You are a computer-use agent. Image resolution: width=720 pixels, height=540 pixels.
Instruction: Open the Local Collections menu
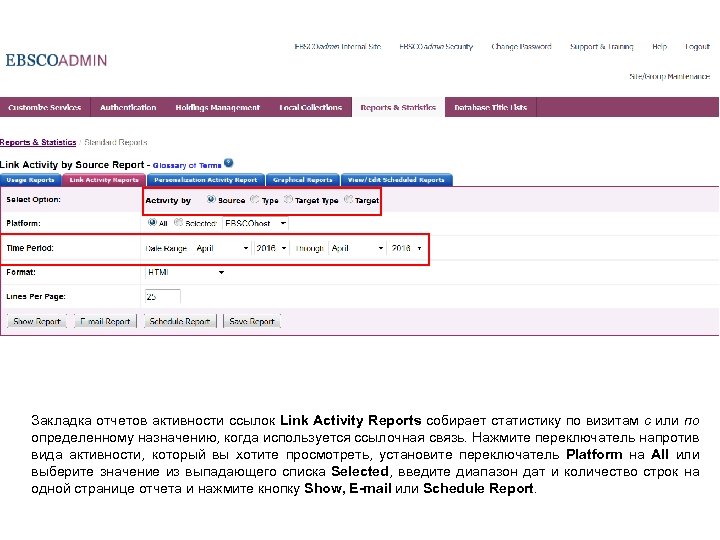click(311, 107)
